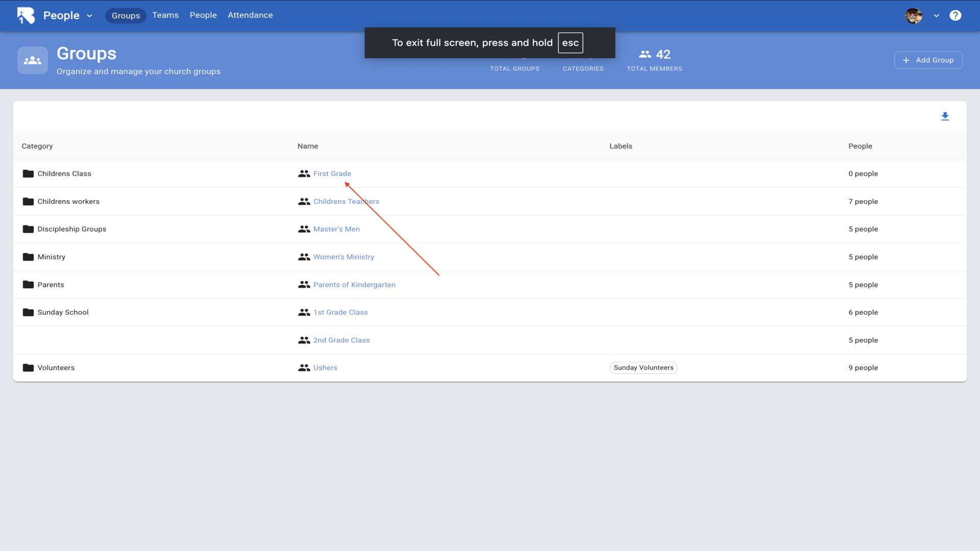Click group icon beside Ushers
The width and height of the screenshot is (980, 551).
point(304,367)
